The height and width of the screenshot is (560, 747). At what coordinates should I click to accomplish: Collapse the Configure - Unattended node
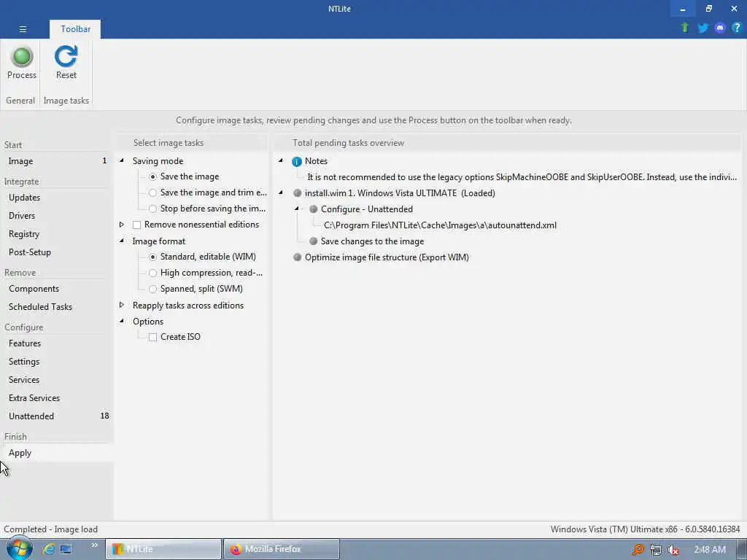[297, 209]
